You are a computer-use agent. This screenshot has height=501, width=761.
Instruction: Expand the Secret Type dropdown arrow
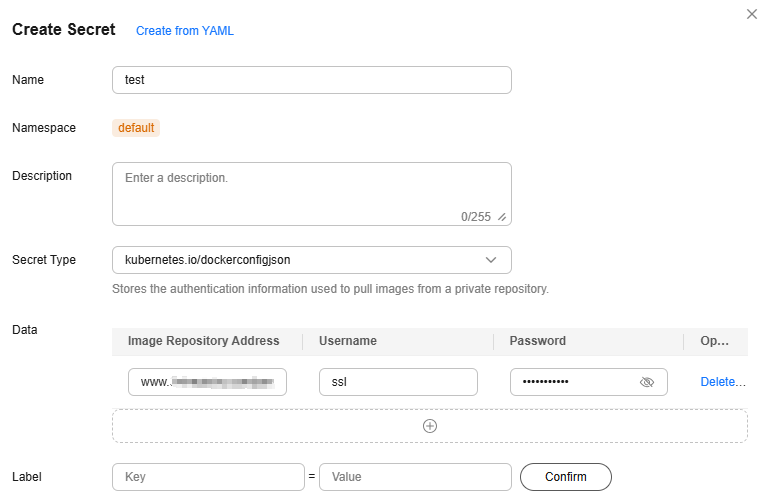(x=491, y=260)
